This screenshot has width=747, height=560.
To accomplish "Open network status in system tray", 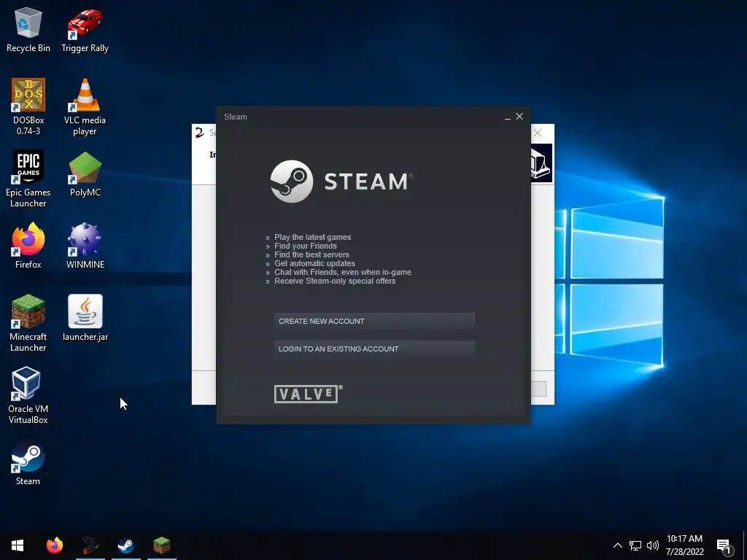I will (x=635, y=545).
